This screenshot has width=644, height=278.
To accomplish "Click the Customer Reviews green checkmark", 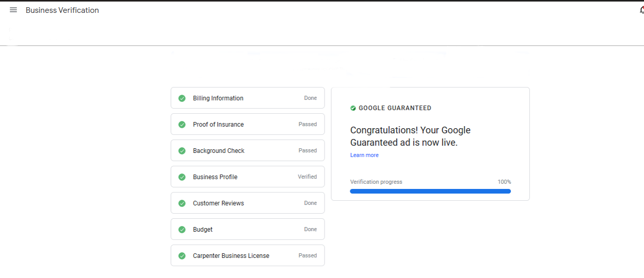I will (182, 203).
